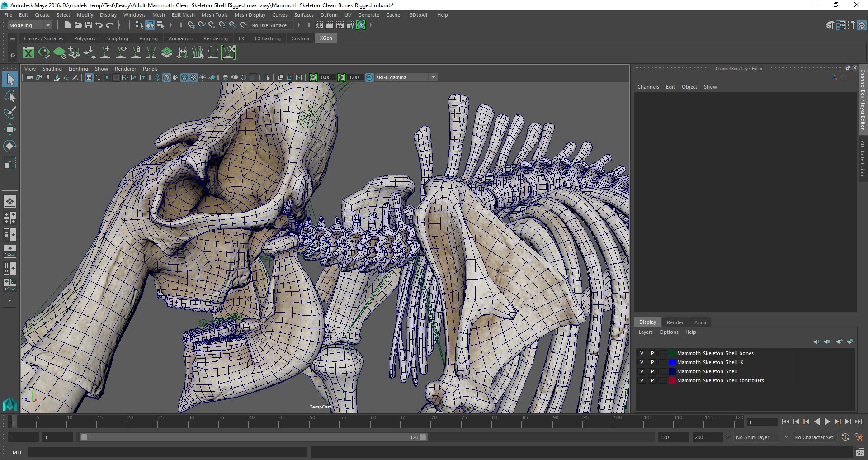Toggle playback P for Mammoth_Skeleton_Shell_controllers layer
This screenshot has width=868, height=460.
click(652, 380)
